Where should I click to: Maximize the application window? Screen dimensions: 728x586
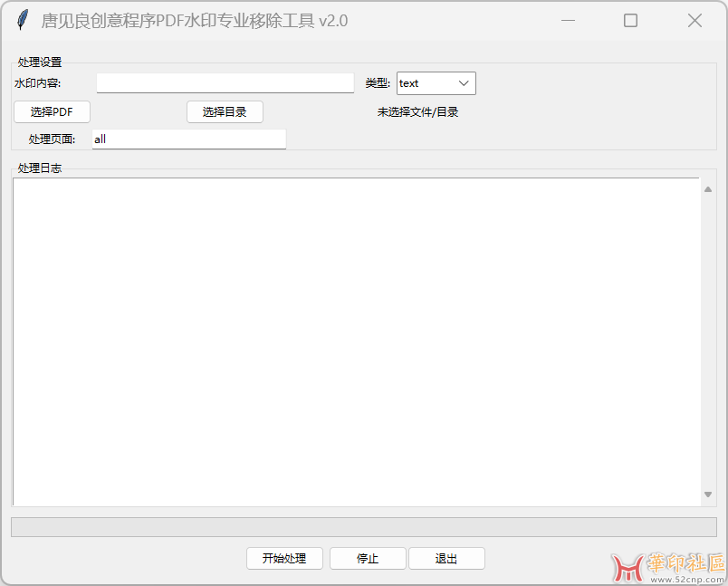[x=630, y=21]
